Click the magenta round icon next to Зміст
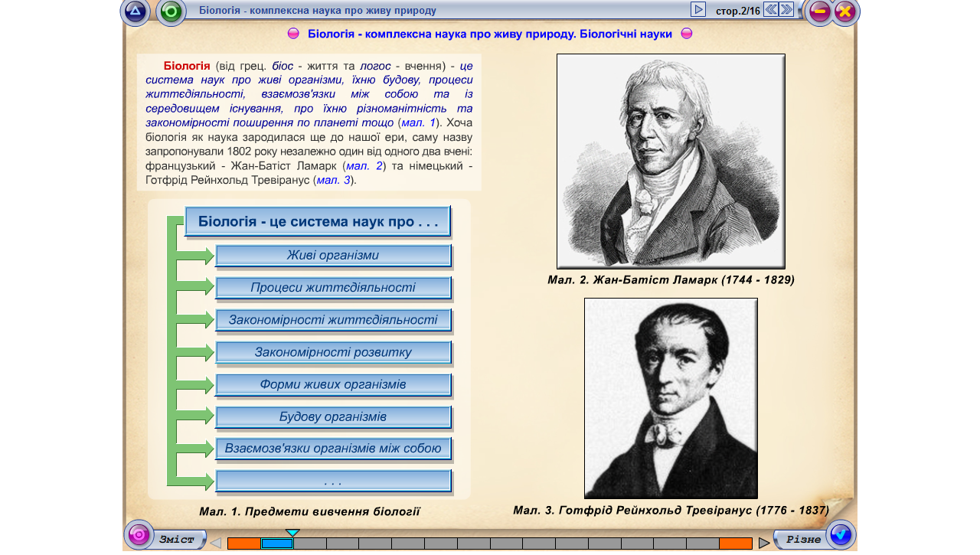 [x=139, y=535]
